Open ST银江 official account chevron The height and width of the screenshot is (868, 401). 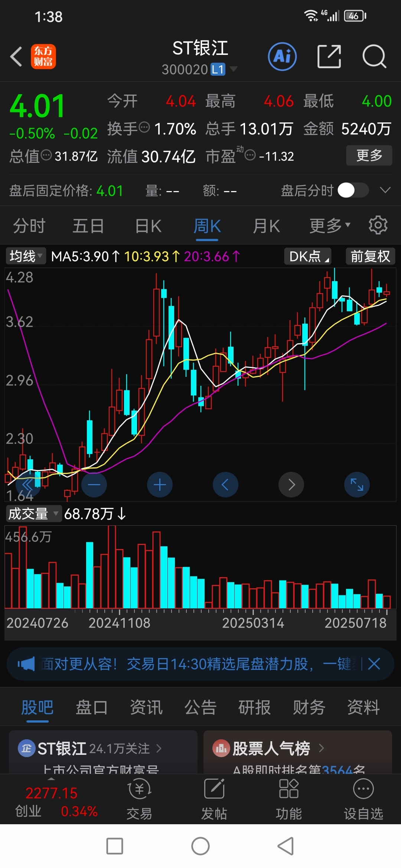pyautogui.click(x=159, y=748)
